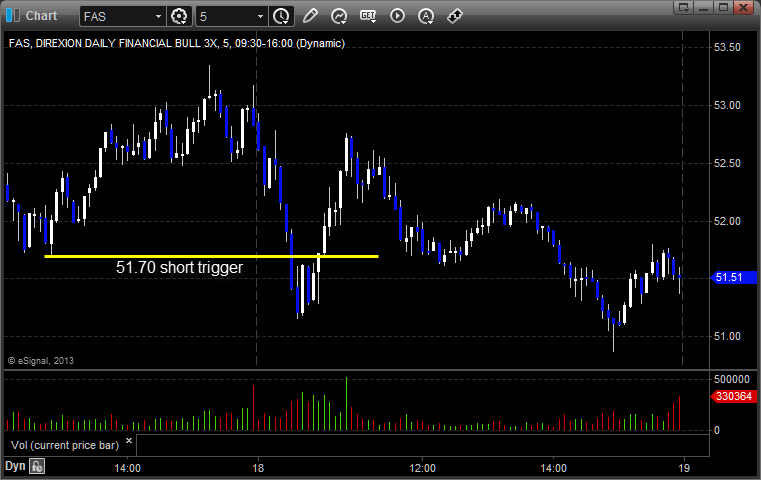The height and width of the screenshot is (480, 761).
Task: Click the 52.00 price axis label
Action: coord(727,221)
